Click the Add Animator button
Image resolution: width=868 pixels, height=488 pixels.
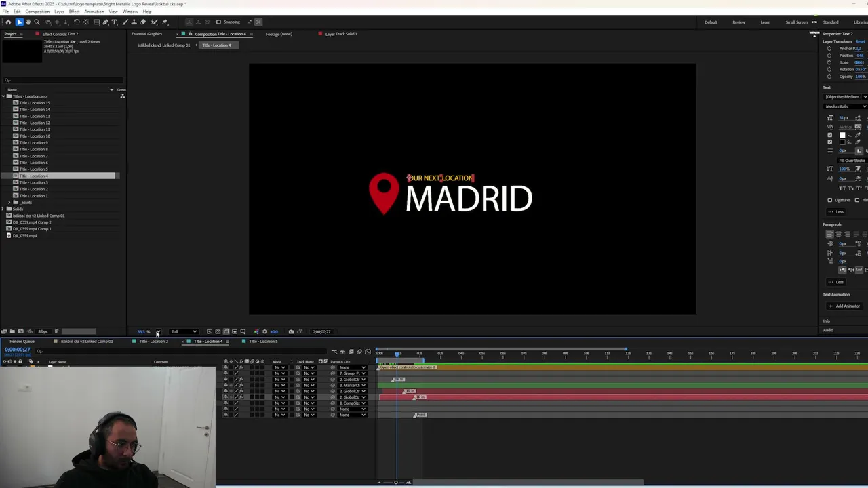pos(844,306)
